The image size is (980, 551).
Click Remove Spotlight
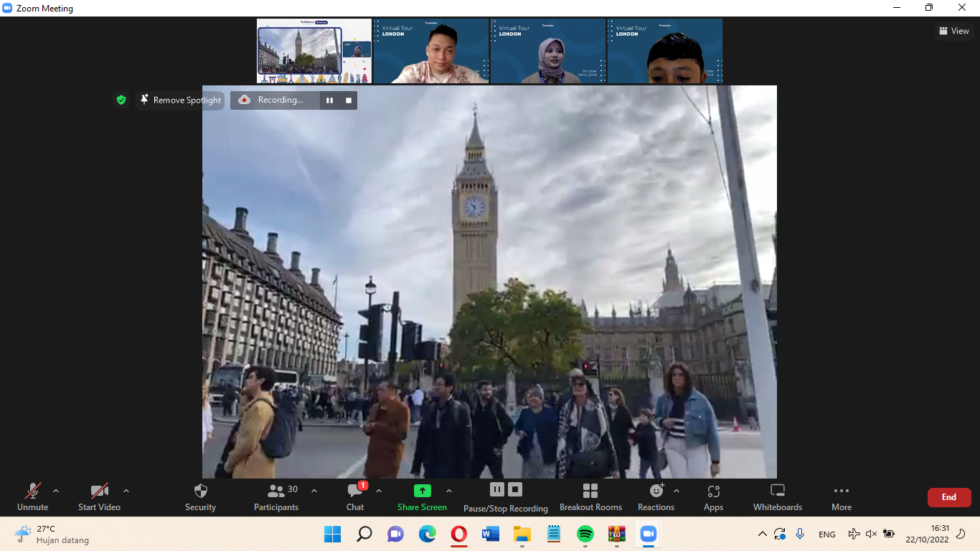point(180,100)
